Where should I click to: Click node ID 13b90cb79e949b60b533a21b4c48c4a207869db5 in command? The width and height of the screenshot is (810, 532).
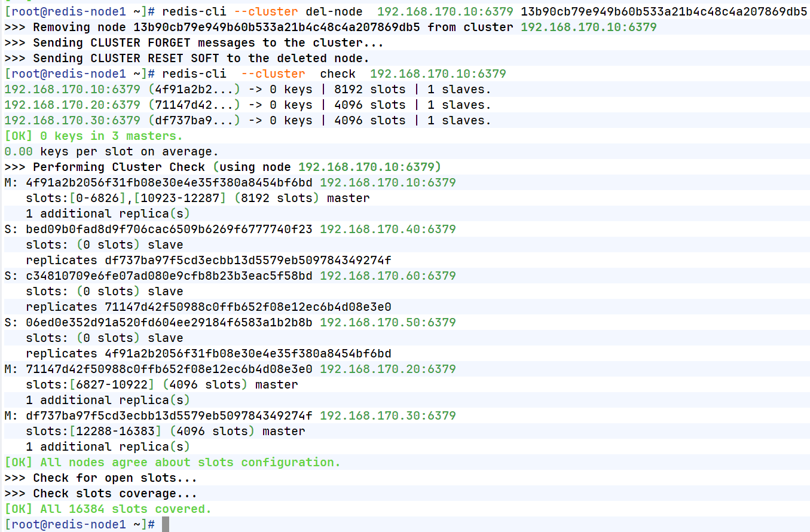(x=664, y=11)
